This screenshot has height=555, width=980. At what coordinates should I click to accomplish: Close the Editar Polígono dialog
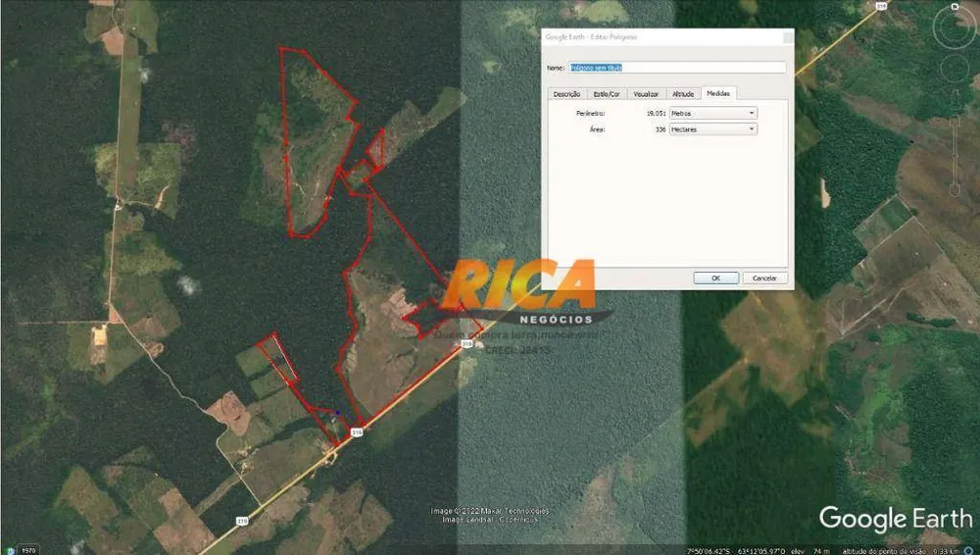pyautogui.click(x=788, y=37)
